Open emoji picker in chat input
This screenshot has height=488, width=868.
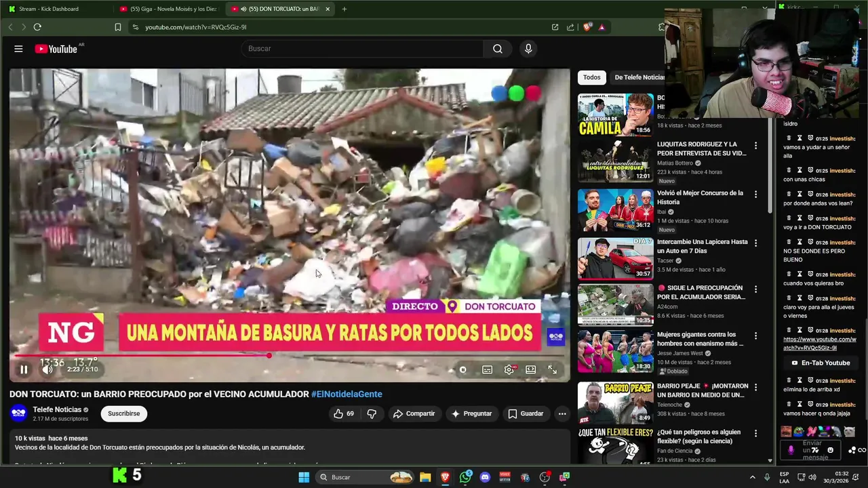(831, 450)
